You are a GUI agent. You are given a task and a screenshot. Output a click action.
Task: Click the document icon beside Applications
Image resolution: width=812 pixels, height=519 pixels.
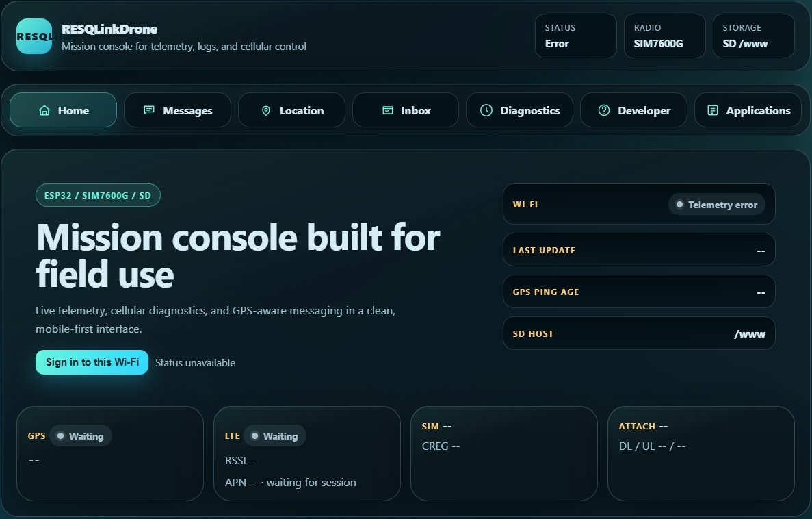[x=713, y=110]
